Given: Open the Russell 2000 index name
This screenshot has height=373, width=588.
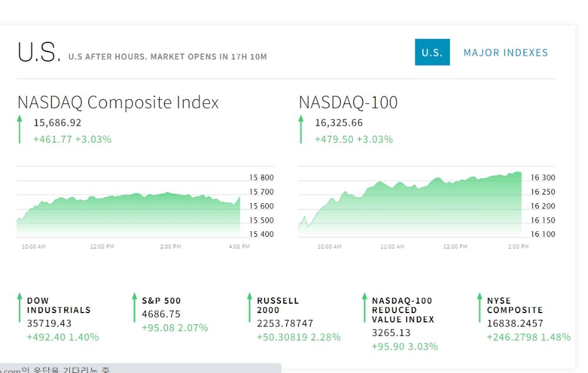Looking at the screenshot, I should click(278, 305).
